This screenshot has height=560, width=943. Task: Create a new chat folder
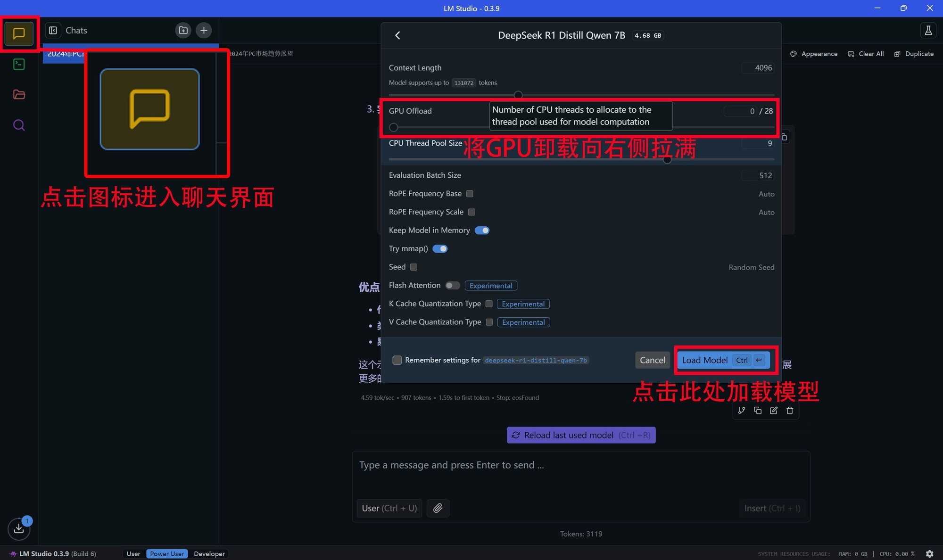click(183, 30)
